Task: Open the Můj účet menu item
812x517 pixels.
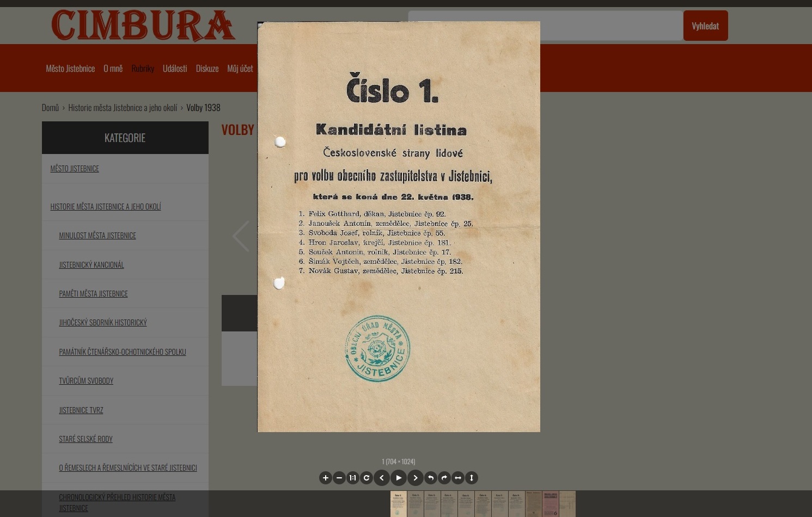Action: [240, 69]
